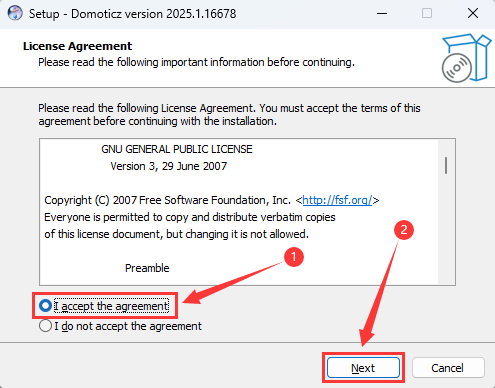Click the "License Agreement" page title
This screenshot has width=495, height=388.
pyautogui.click(x=77, y=46)
